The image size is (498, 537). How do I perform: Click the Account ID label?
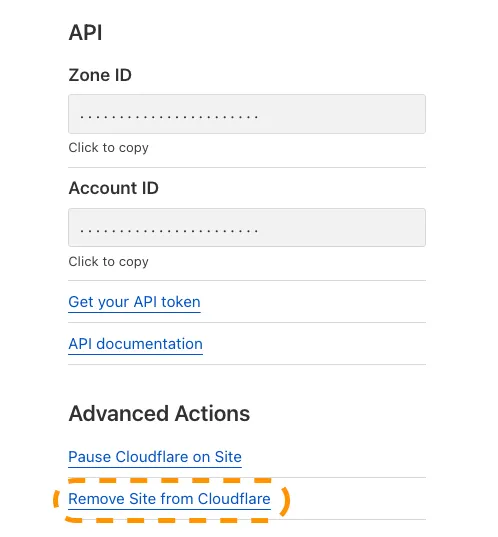click(113, 188)
